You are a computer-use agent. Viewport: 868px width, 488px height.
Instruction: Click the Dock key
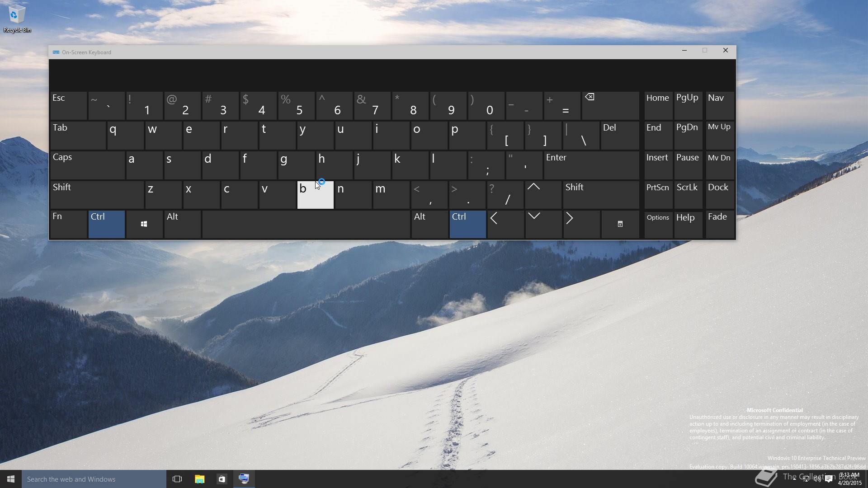click(720, 195)
